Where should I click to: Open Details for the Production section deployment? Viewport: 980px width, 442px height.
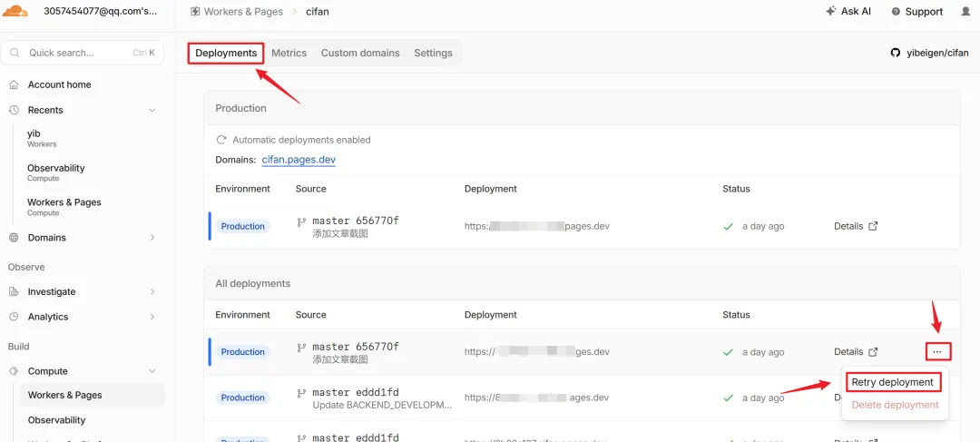tap(856, 226)
